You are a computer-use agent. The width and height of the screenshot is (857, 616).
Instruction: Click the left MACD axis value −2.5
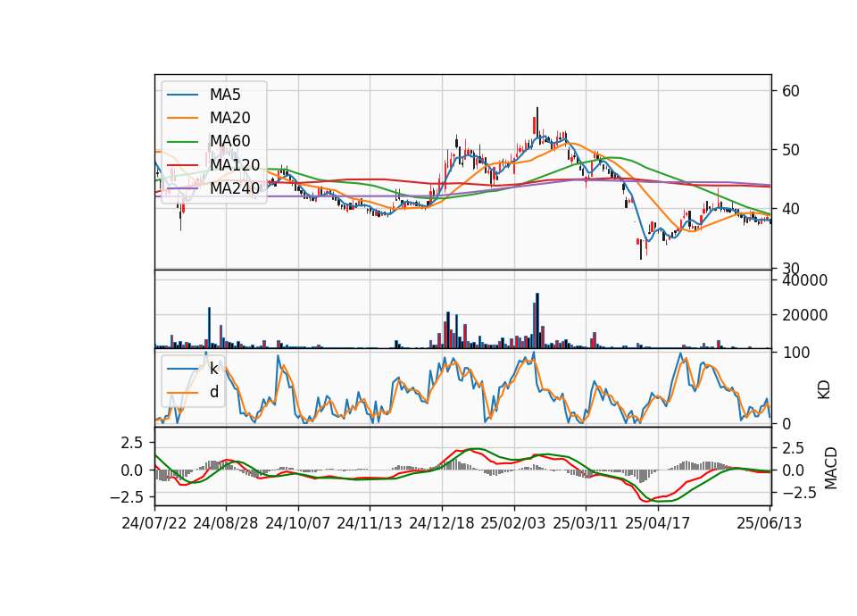126,497
